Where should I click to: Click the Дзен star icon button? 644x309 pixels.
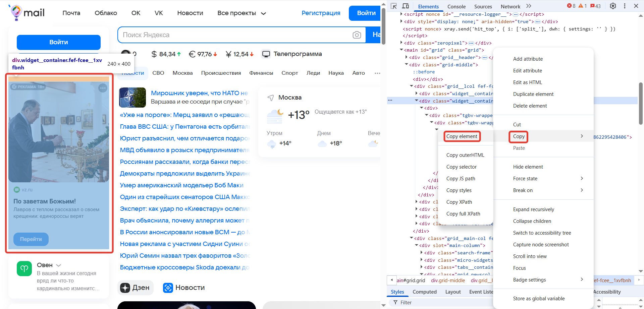pyautogui.click(x=125, y=288)
